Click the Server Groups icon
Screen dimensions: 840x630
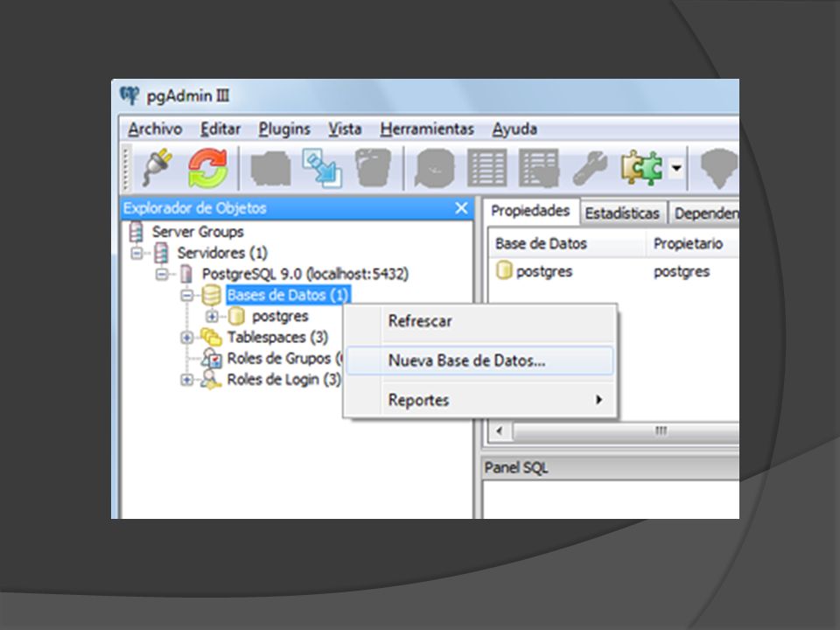tap(136, 231)
